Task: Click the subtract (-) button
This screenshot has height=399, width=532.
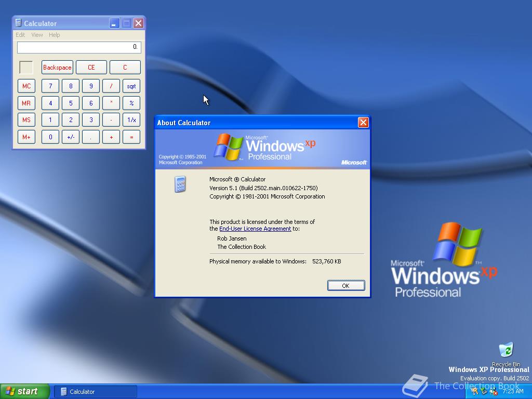Action: click(111, 120)
